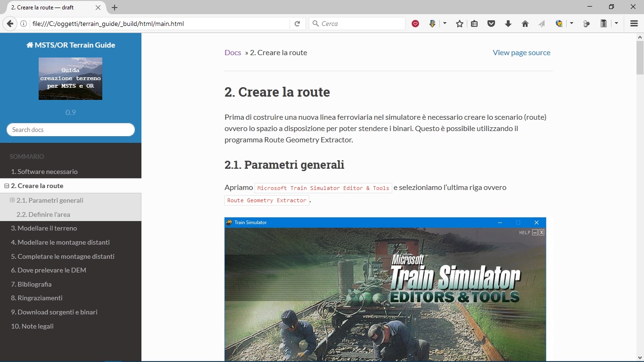
Task: Click the Train Simulator Editors & Tools screenshot
Action: click(385, 289)
